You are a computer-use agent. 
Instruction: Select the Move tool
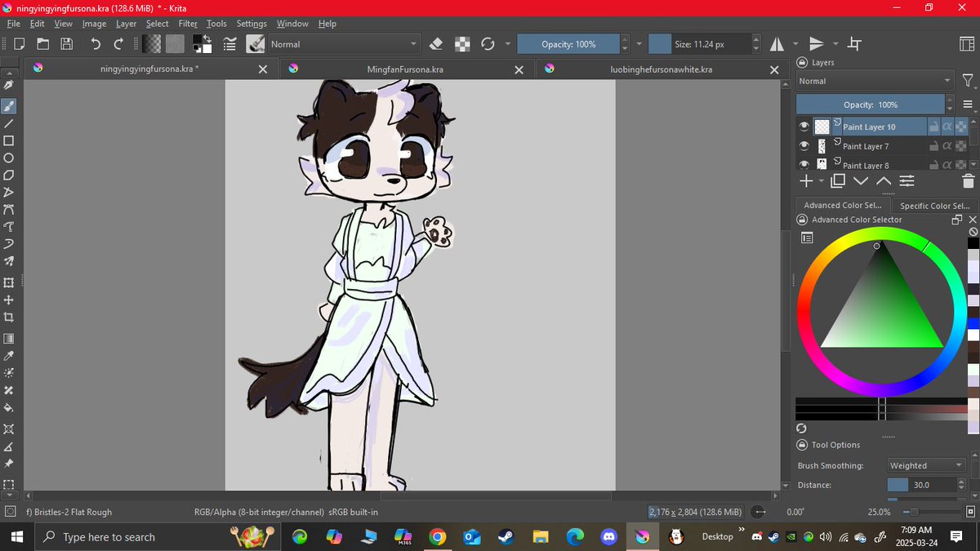coord(9,300)
